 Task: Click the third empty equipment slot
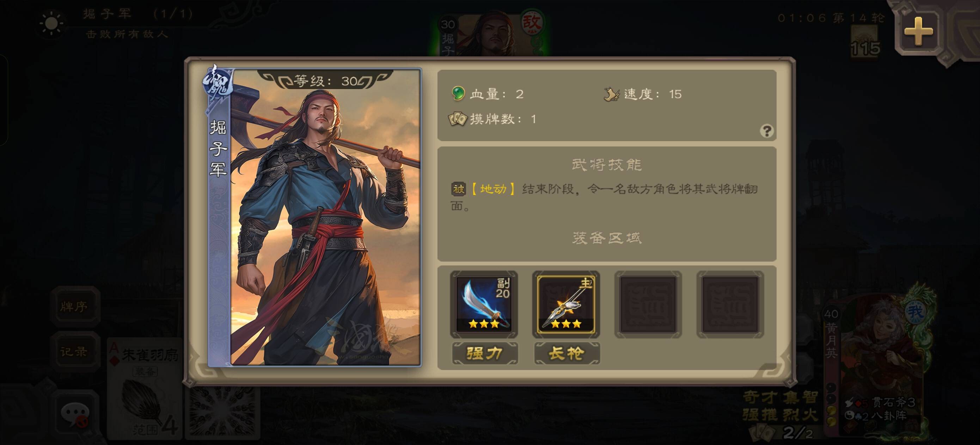[648, 304]
